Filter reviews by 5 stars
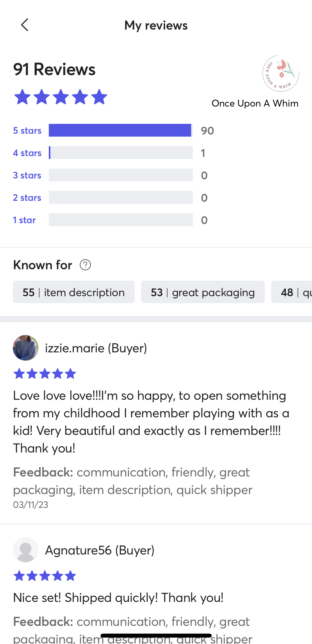Image resolution: width=312 pixels, height=644 pixels. (x=27, y=131)
